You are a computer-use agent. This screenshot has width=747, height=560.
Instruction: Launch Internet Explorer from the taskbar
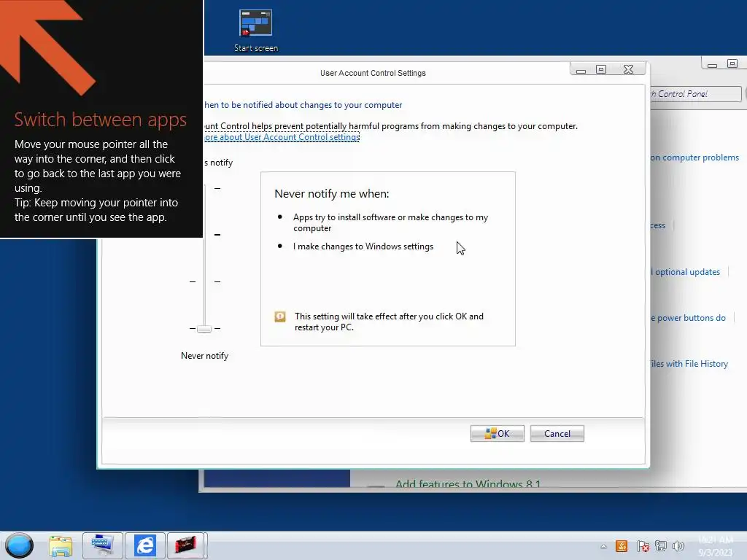pos(145,545)
